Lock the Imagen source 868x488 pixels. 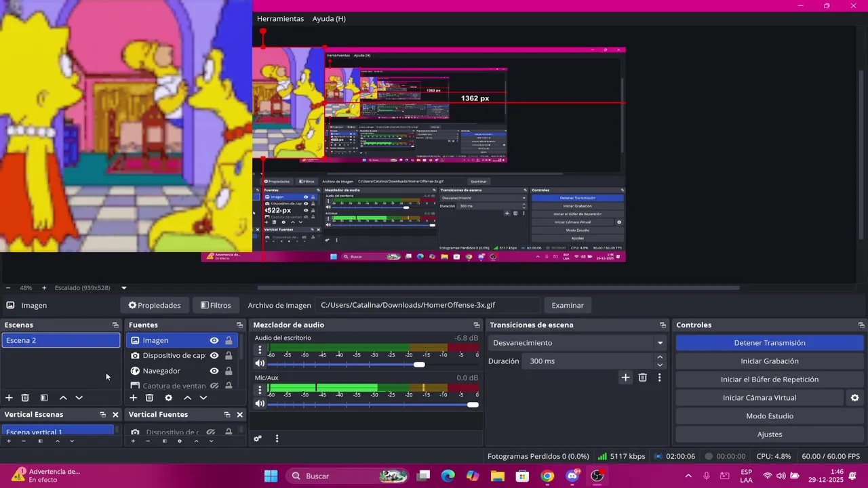(x=229, y=341)
